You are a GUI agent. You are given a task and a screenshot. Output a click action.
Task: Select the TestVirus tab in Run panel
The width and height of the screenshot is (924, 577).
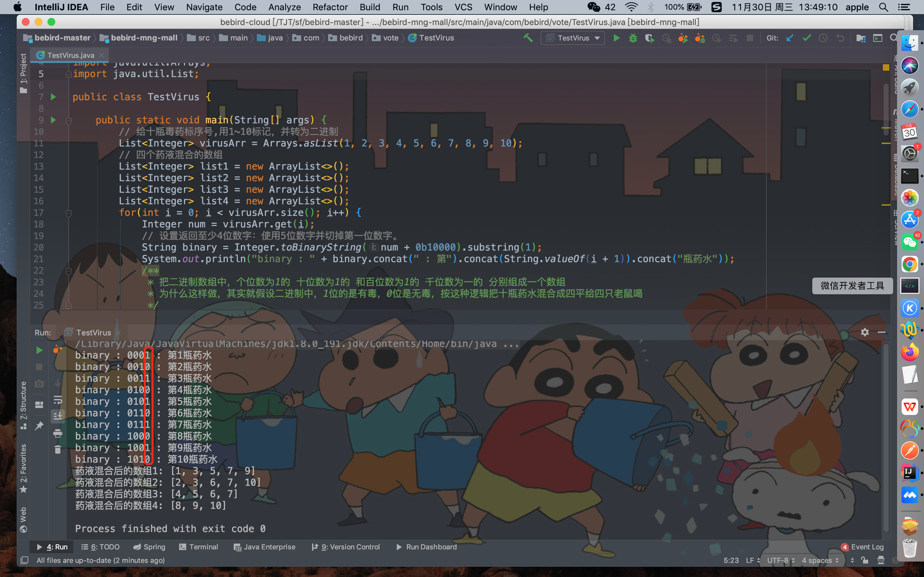click(93, 333)
